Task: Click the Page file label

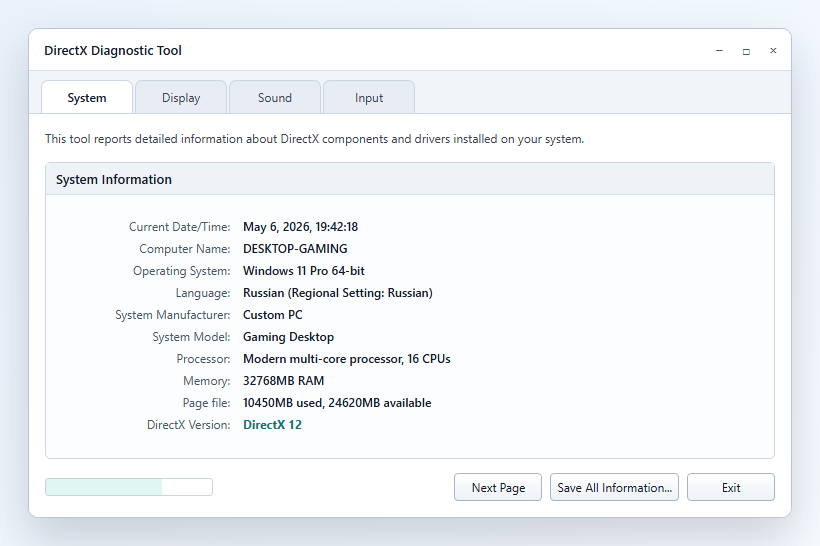Action: pyautogui.click(x=206, y=403)
